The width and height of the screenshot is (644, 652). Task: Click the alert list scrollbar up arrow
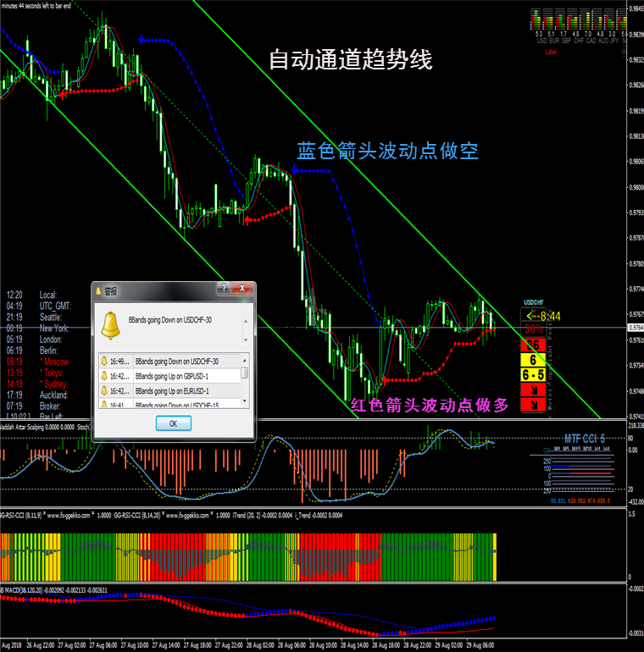245,360
